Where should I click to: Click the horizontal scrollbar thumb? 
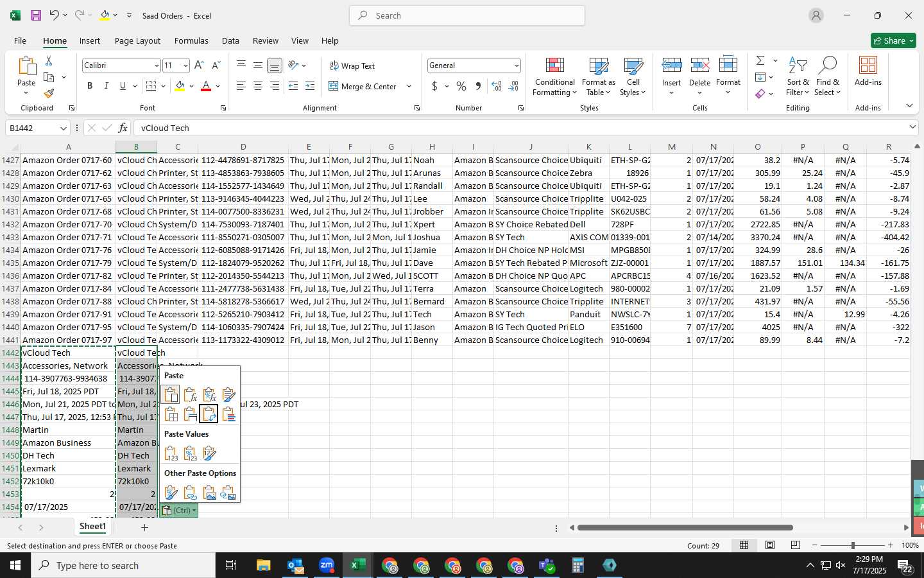click(685, 528)
